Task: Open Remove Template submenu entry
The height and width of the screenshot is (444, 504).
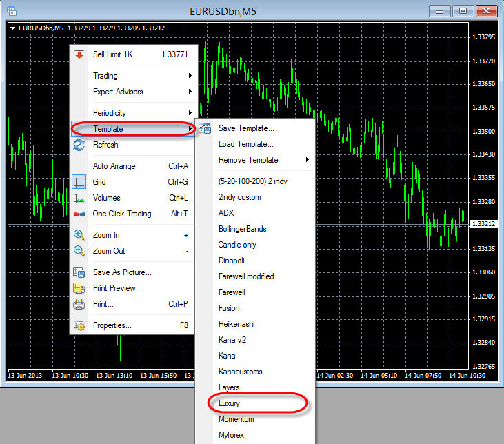Action: [255, 160]
